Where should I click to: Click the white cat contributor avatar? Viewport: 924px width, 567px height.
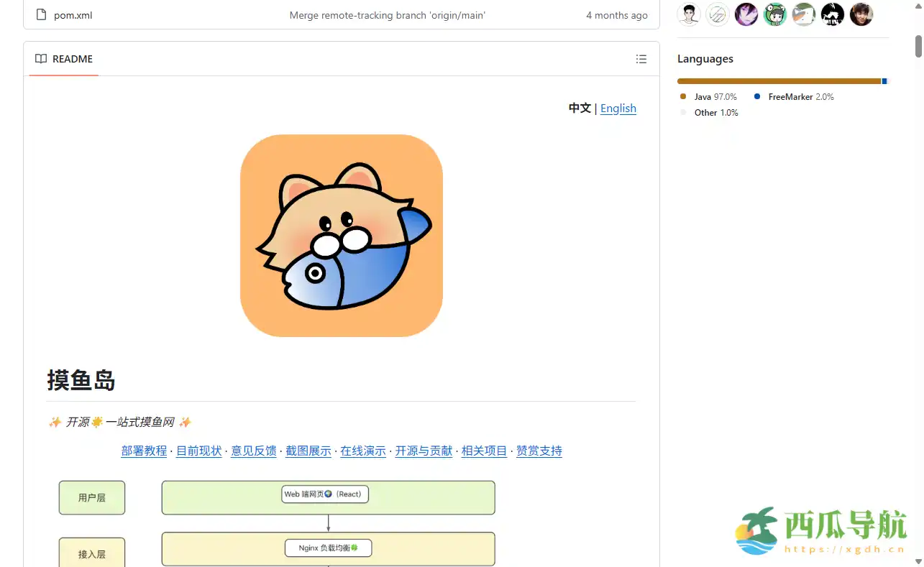[x=804, y=14]
